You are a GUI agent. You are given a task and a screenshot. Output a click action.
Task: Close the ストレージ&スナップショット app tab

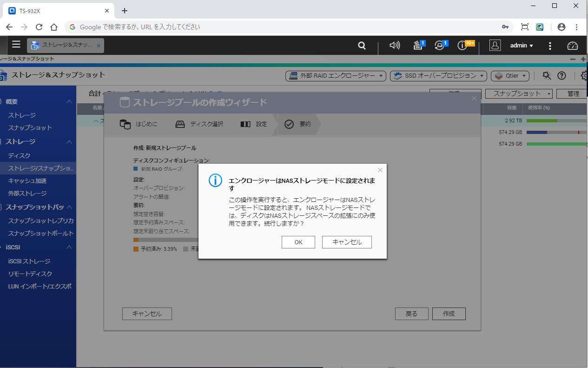coord(98,46)
